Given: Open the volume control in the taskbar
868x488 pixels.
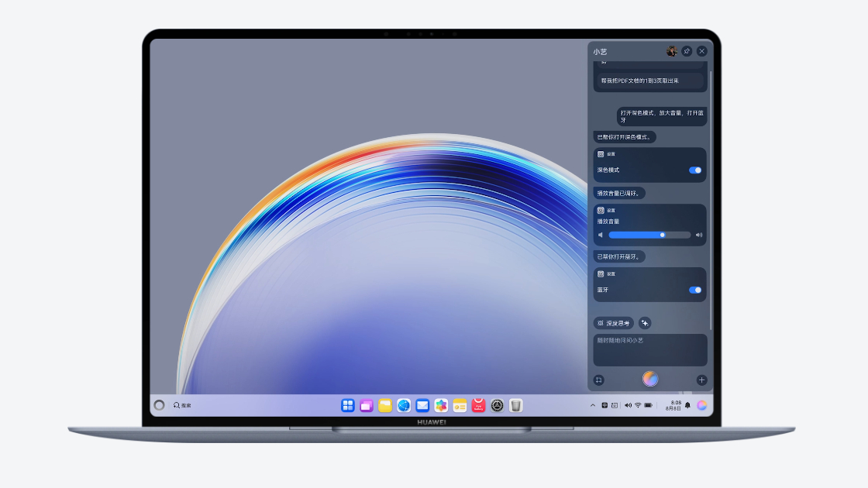Looking at the screenshot, I should [627, 405].
